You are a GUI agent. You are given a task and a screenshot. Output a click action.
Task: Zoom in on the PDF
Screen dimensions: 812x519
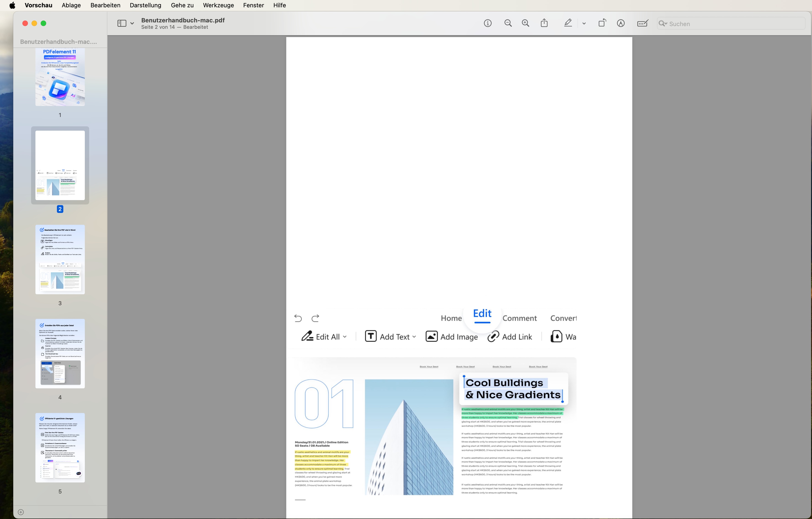pos(525,23)
